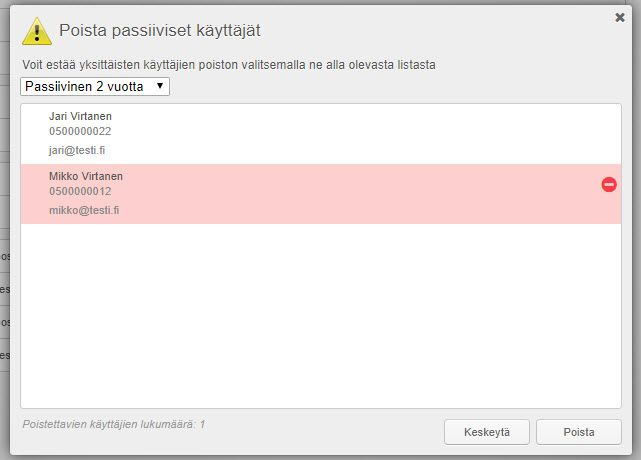Open the Passiivinen 2 vuotta dropdown

tap(95, 86)
